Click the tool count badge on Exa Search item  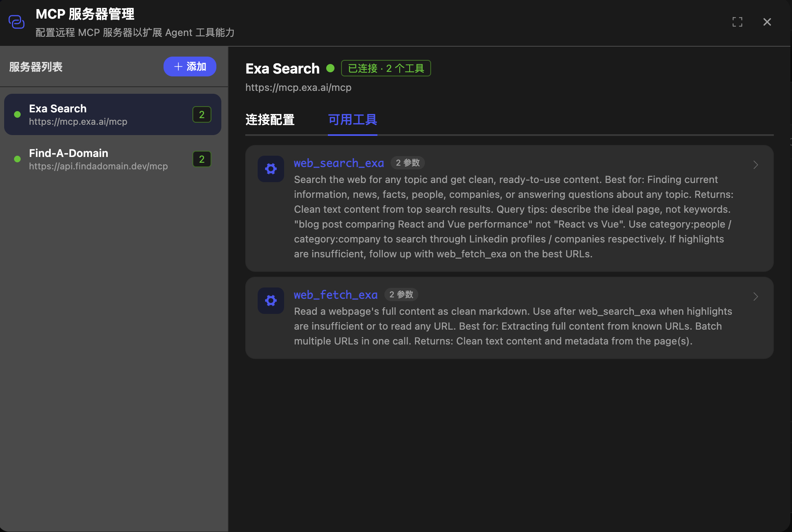pos(202,114)
